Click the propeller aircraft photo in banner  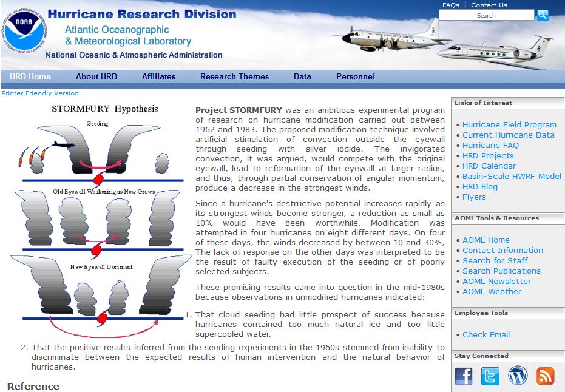click(x=390, y=37)
